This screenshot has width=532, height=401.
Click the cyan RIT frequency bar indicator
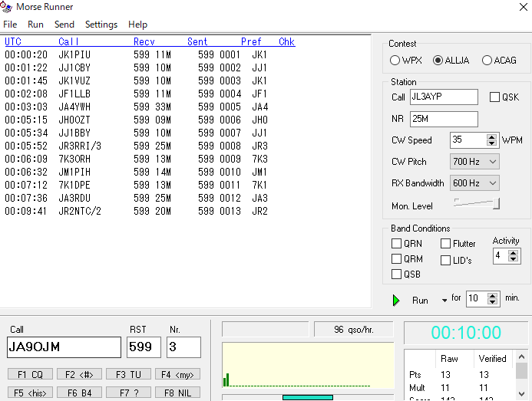(308, 397)
